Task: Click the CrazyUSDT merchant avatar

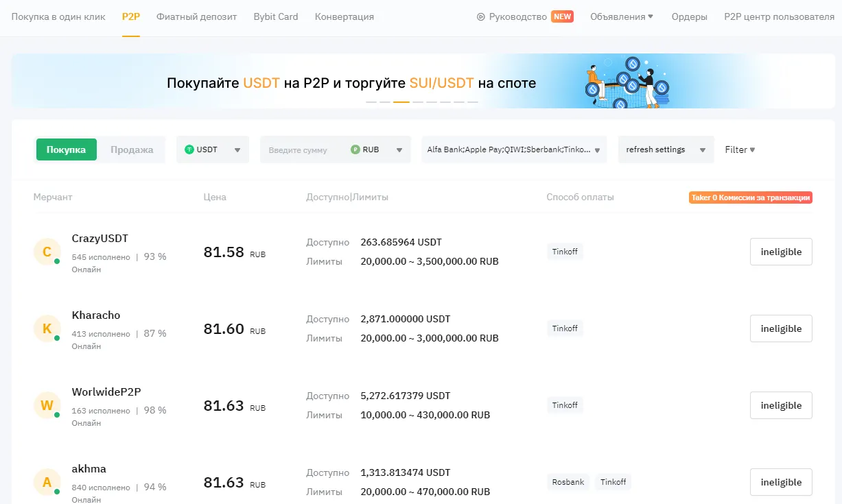Action: pyautogui.click(x=47, y=252)
